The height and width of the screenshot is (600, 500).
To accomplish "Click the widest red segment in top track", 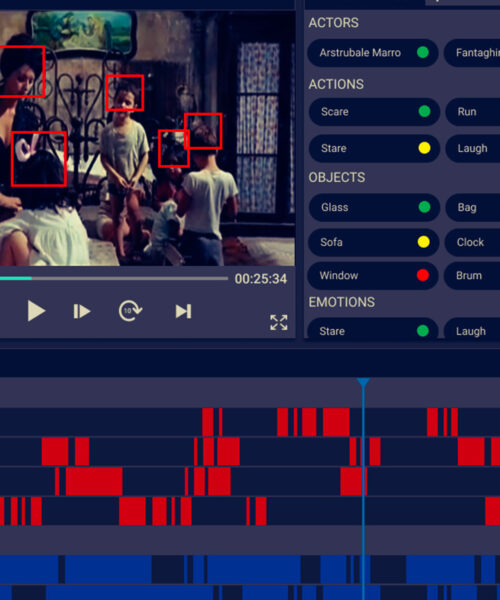I will [336, 422].
